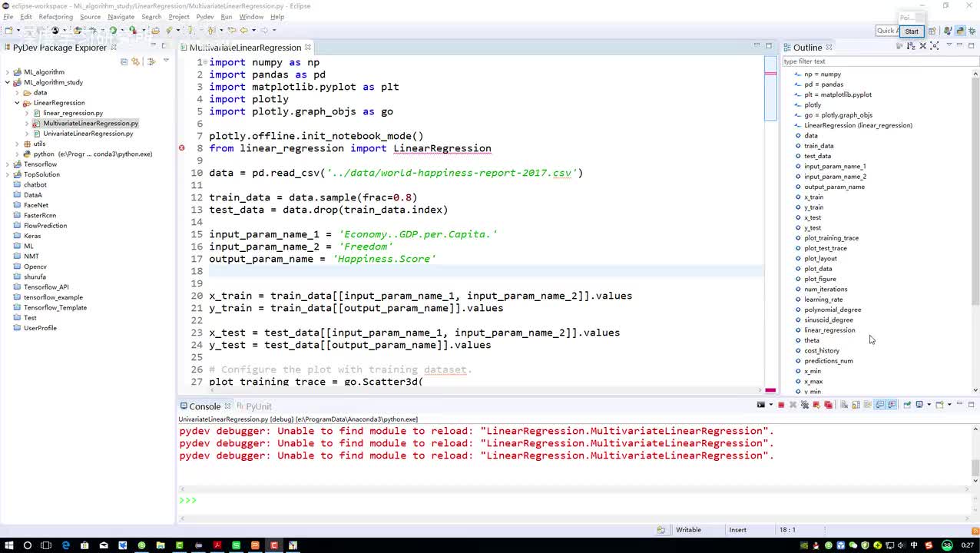This screenshot has height=553, width=980.
Task: Select linear_regression.py in Package Explorer
Action: point(73,113)
